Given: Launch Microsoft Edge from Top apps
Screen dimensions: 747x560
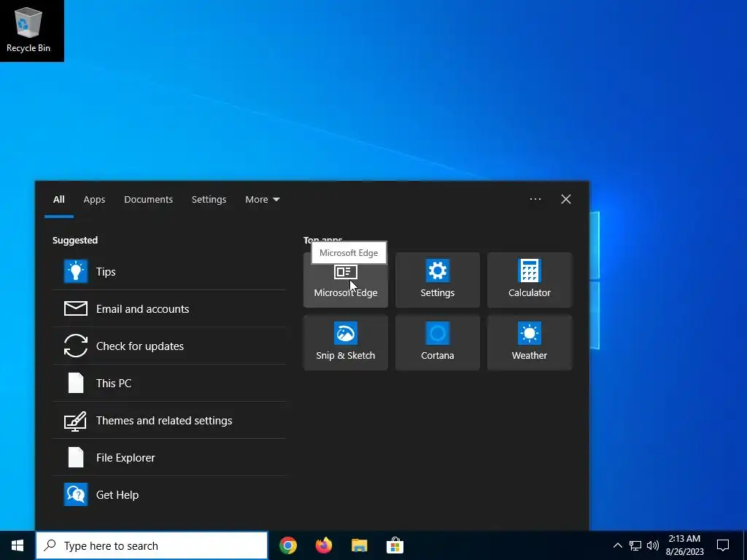Looking at the screenshot, I should point(345,280).
